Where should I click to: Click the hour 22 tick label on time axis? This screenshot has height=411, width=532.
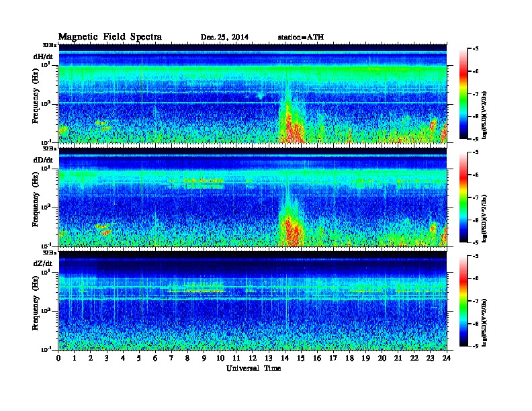click(x=414, y=358)
